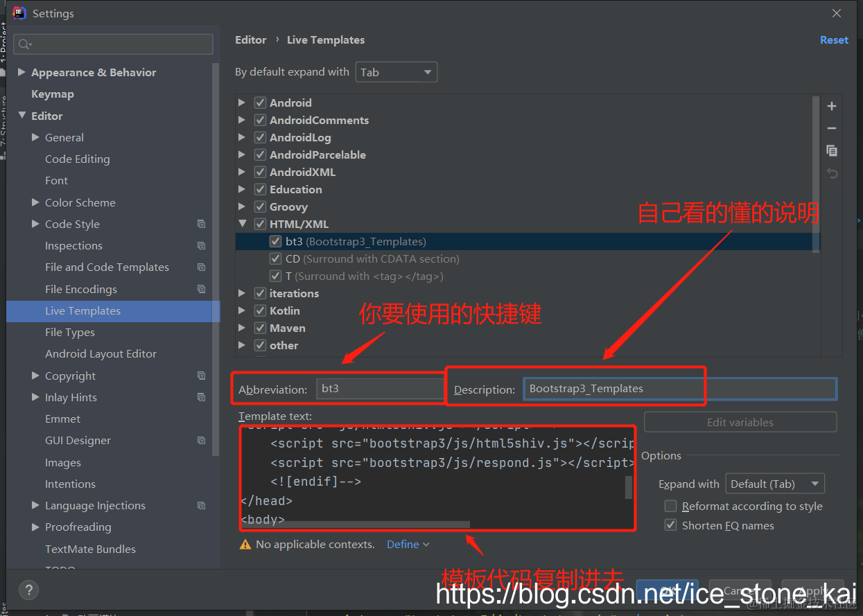Open help with the question mark button
The image size is (863, 616).
pos(28,590)
